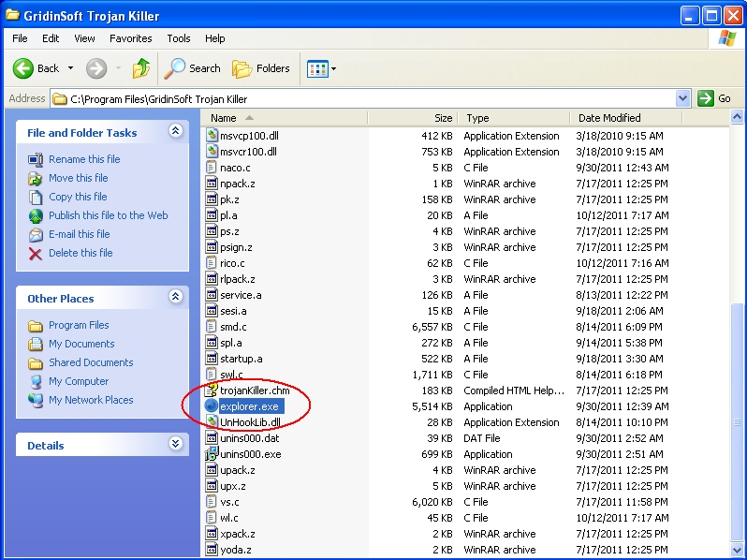Click the address bar path field

click(x=363, y=98)
